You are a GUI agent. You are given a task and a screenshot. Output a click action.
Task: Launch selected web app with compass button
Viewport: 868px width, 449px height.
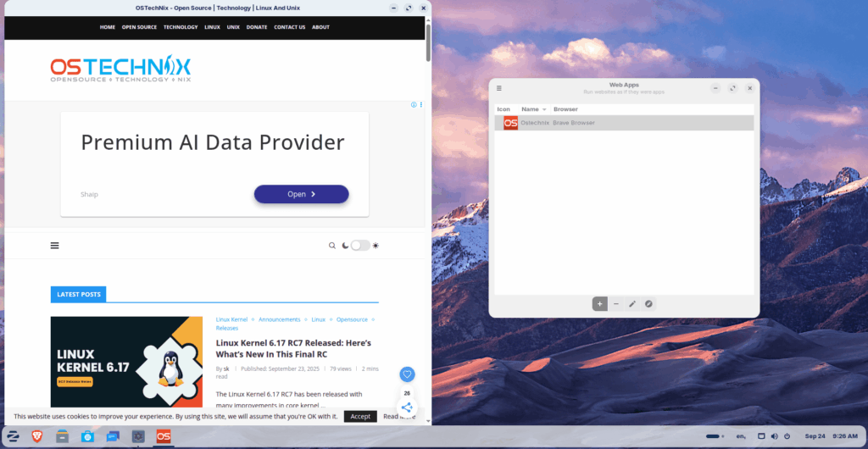click(x=648, y=303)
